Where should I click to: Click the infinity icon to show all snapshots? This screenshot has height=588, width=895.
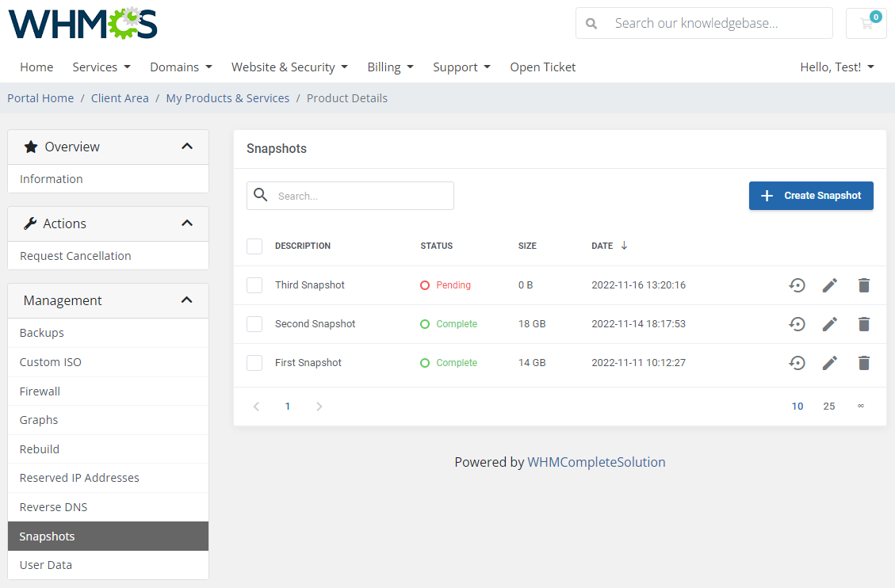tap(861, 406)
